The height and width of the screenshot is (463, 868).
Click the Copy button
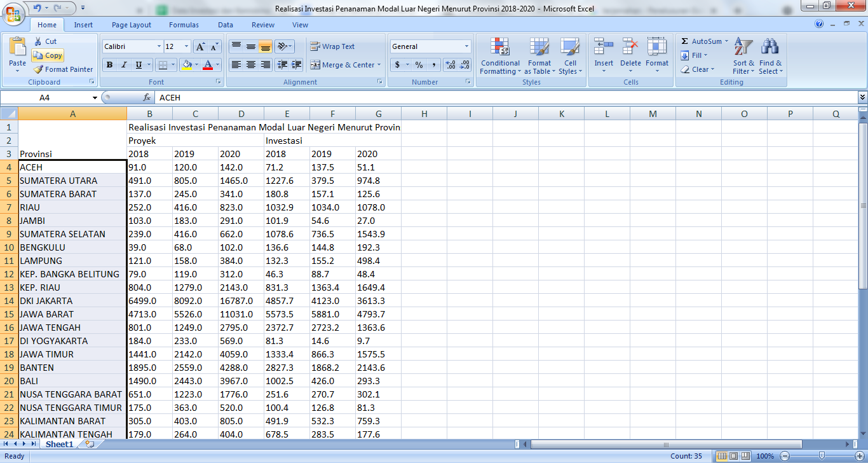point(48,55)
